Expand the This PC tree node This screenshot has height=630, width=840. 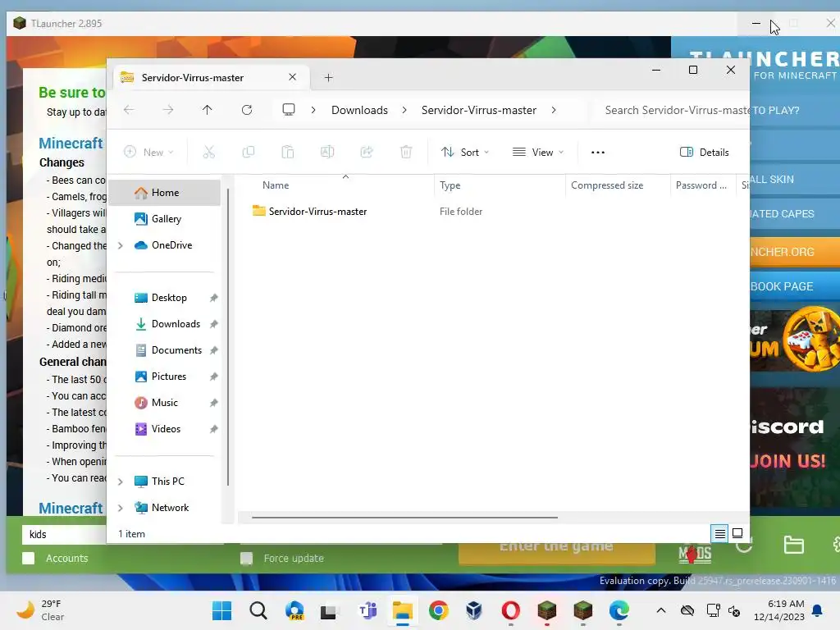point(121,482)
